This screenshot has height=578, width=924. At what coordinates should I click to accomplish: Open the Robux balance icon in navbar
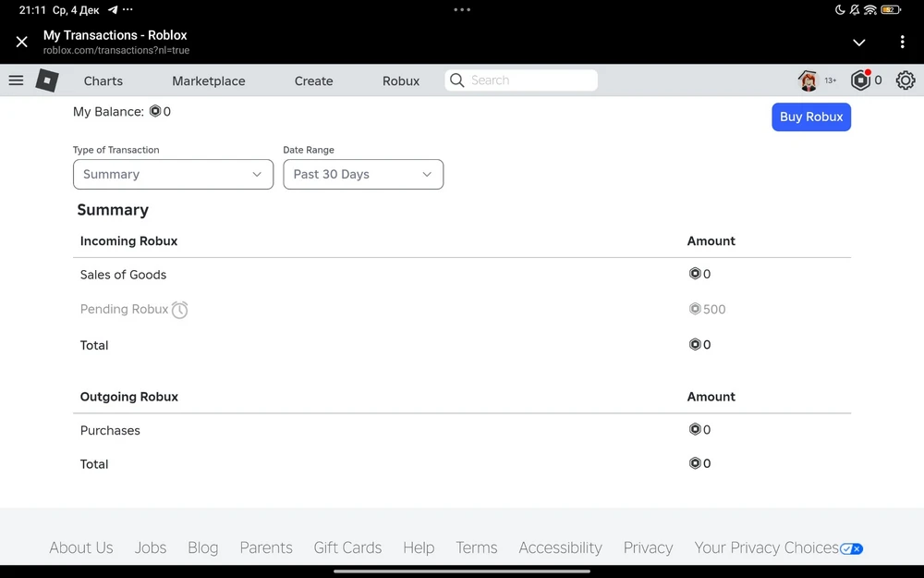pyautogui.click(x=860, y=80)
